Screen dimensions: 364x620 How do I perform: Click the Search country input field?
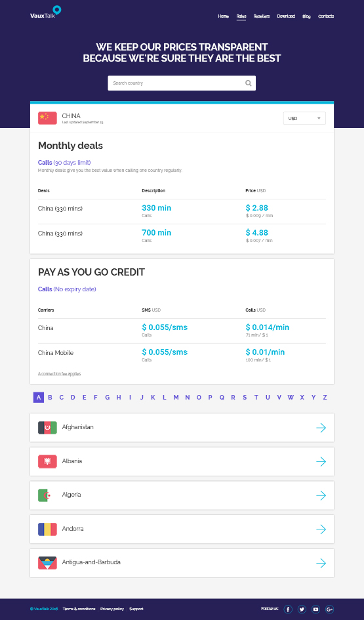click(182, 83)
